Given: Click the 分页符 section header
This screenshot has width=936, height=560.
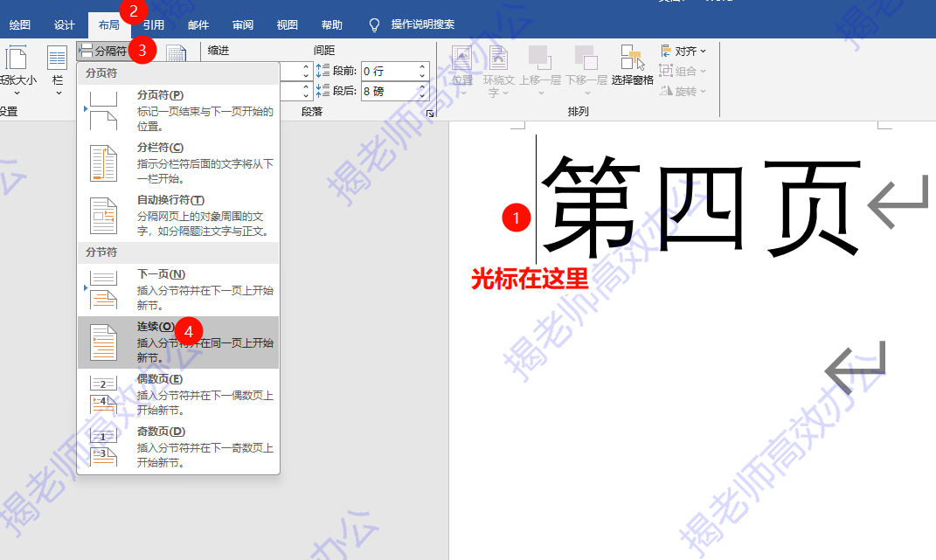Looking at the screenshot, I should tap(101, 73).
